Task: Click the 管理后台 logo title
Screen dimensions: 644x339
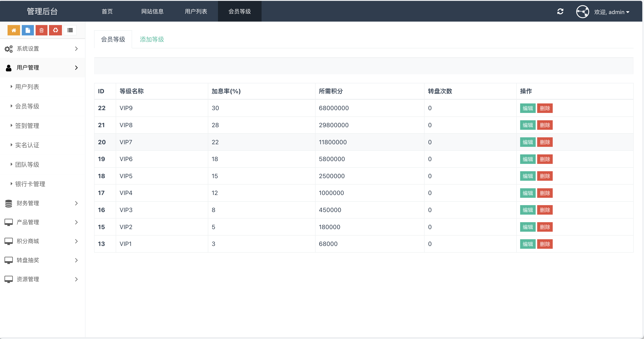Action: click(42, 11)
